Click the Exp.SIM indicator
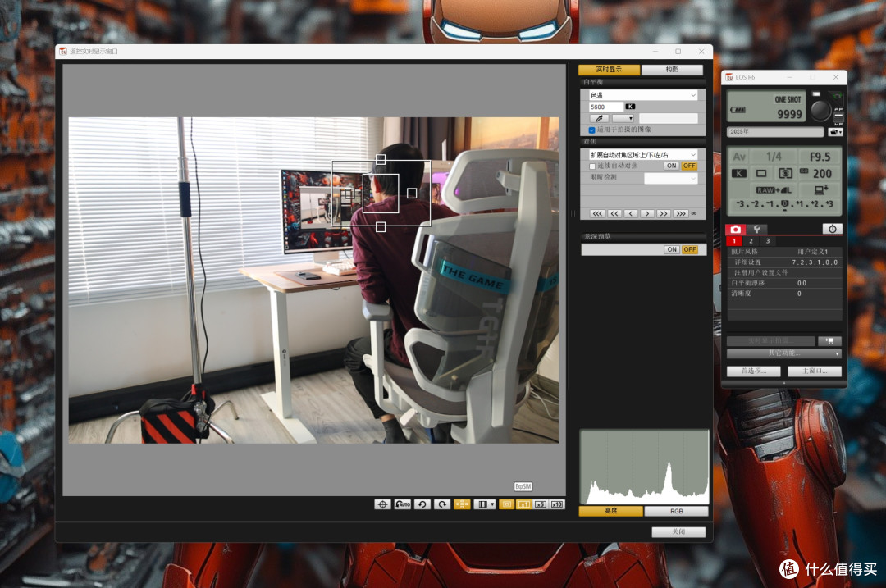Screen dimensions: 886x588 523,486
